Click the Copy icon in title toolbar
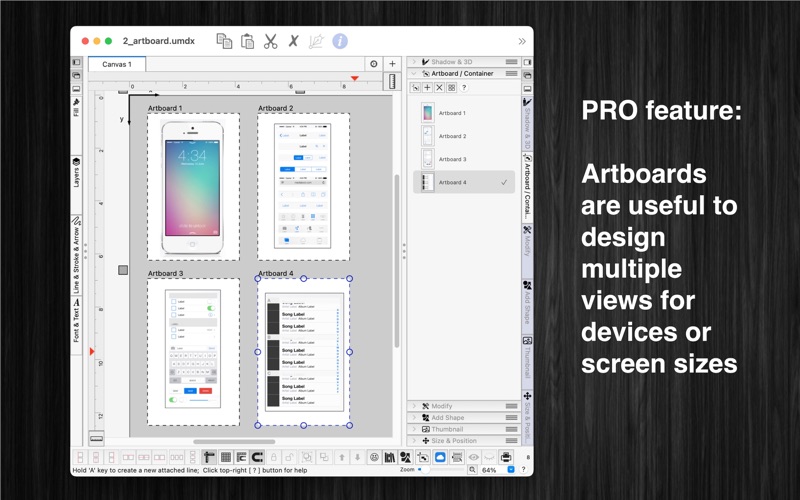Image resolution: width=800 pixels, height=500 pixels. [224, 41]
